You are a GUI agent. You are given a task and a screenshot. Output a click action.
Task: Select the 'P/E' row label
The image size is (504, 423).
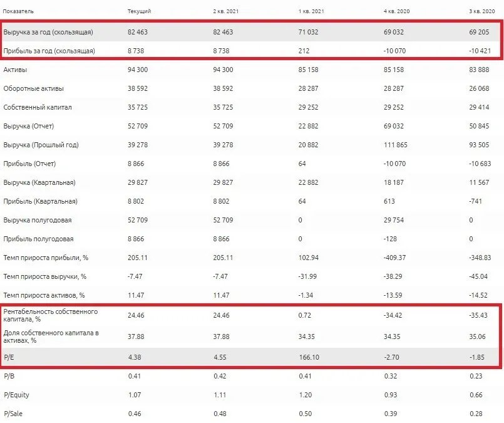pos(9,357)
